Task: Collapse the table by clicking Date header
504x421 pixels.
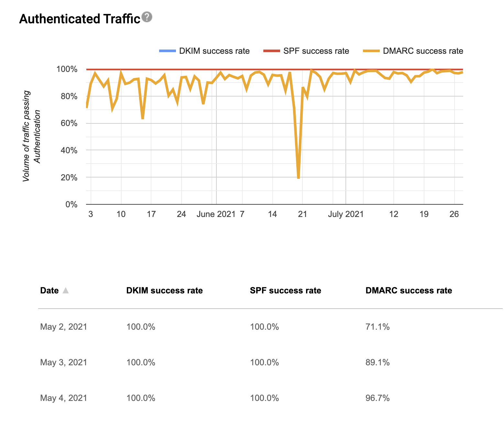Action: click(x=49, y=290)
